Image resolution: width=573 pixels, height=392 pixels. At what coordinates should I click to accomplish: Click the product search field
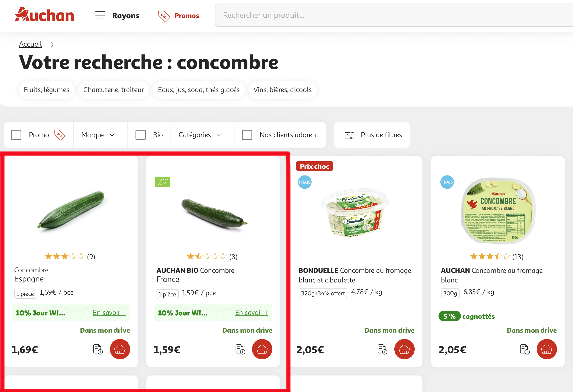pos(381,15)
